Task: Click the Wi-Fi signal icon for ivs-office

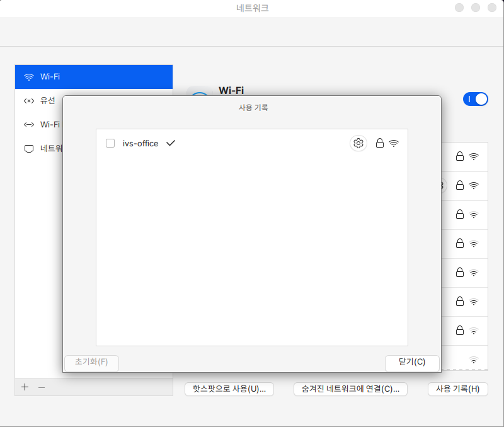Action: pos(394,143)
